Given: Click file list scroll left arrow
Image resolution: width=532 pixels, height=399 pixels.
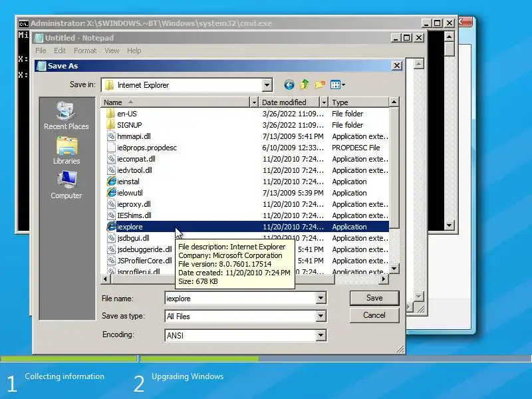Looking at the screenshot, I should (105, 279).
